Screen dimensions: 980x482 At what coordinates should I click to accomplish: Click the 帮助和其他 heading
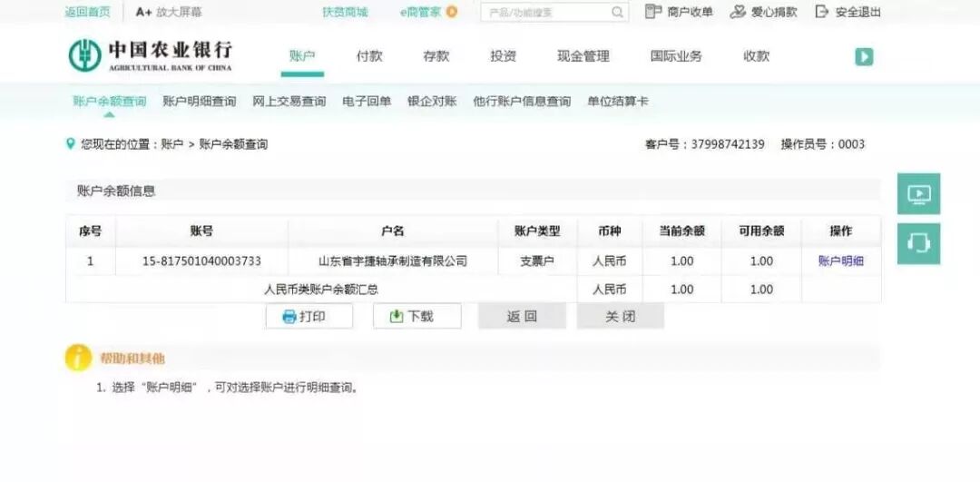point(132,359)
